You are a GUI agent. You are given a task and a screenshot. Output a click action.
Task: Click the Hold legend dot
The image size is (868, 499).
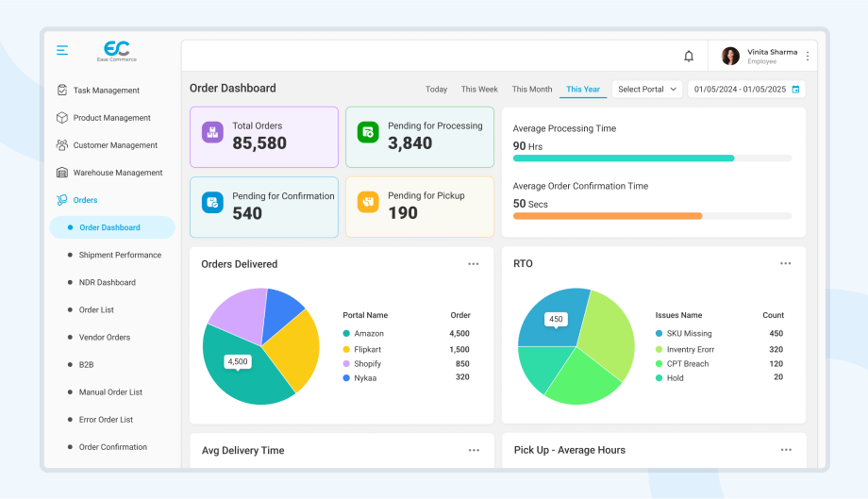[659, 378]
